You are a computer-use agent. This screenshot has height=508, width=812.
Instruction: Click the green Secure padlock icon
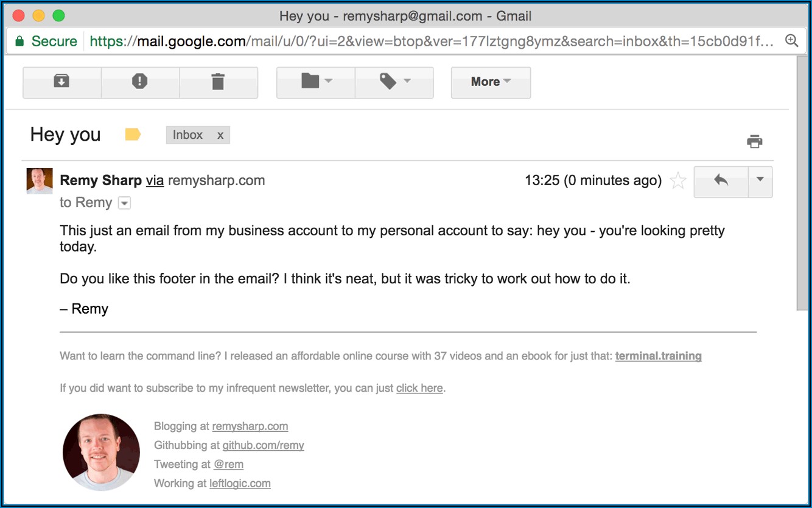point(19,41)
